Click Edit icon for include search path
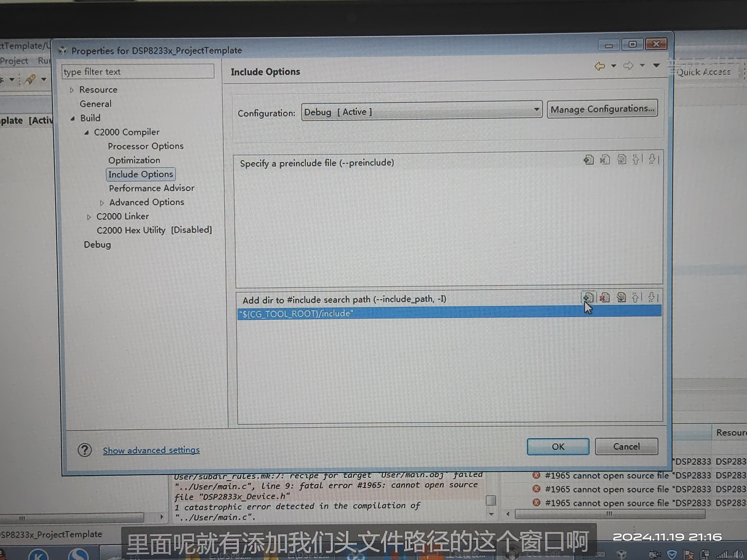Viewport: 747px width, 560px height. coord(621,297)
